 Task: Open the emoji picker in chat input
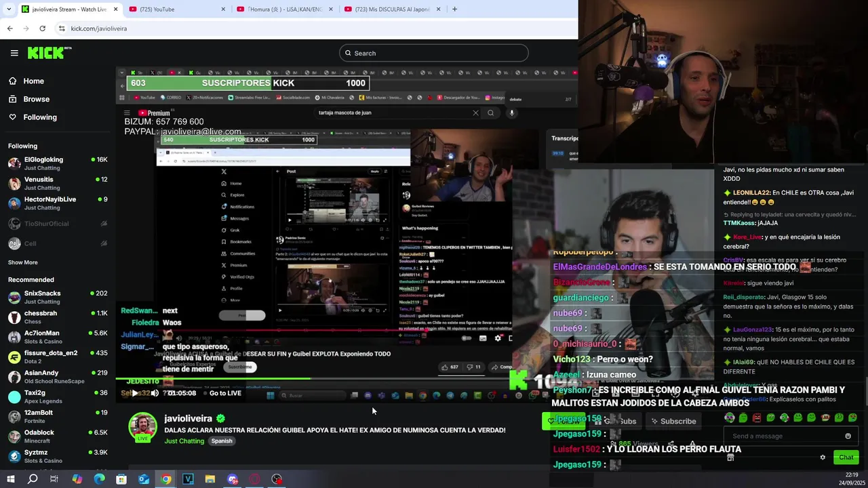coord(848,436)
